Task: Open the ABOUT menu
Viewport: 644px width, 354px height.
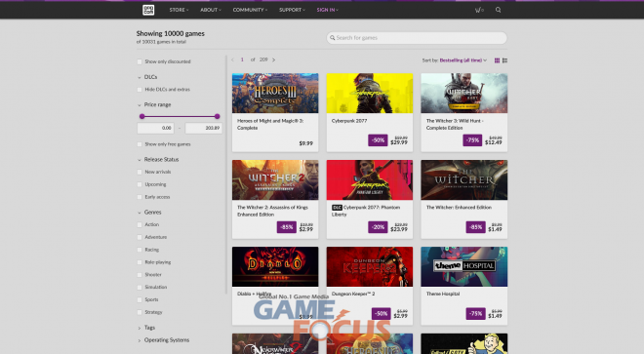Action: coord(211,10)
